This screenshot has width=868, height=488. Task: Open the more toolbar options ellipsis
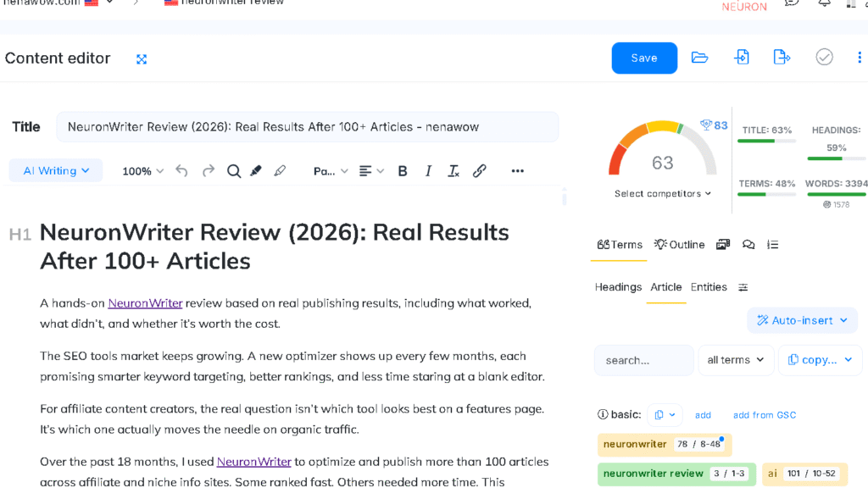(x=518, y=171)
